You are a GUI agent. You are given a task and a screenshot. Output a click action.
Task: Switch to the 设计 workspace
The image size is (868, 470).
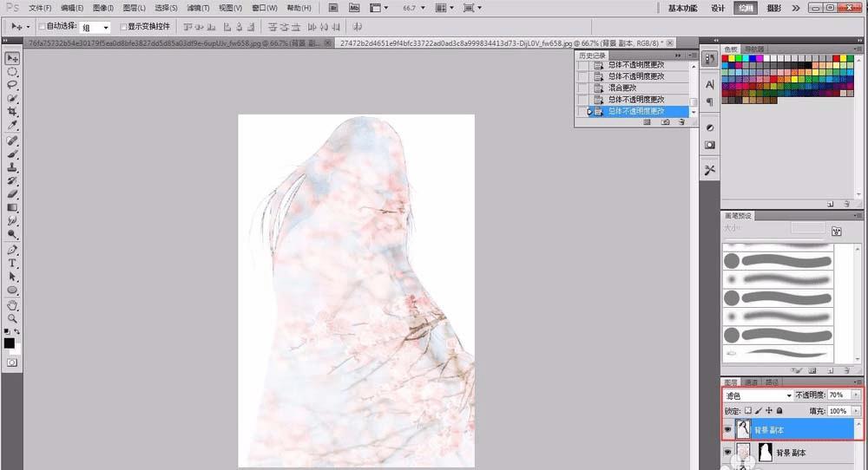[718, 8]
